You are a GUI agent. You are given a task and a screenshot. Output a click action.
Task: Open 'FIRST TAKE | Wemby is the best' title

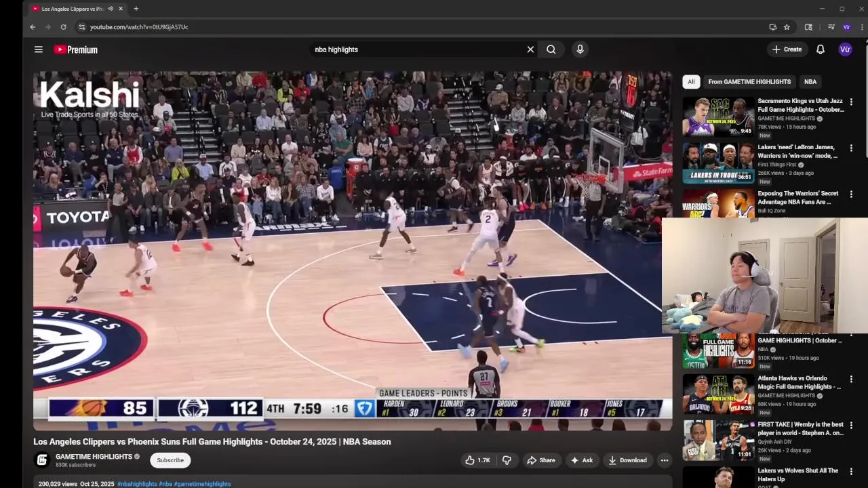800,428
